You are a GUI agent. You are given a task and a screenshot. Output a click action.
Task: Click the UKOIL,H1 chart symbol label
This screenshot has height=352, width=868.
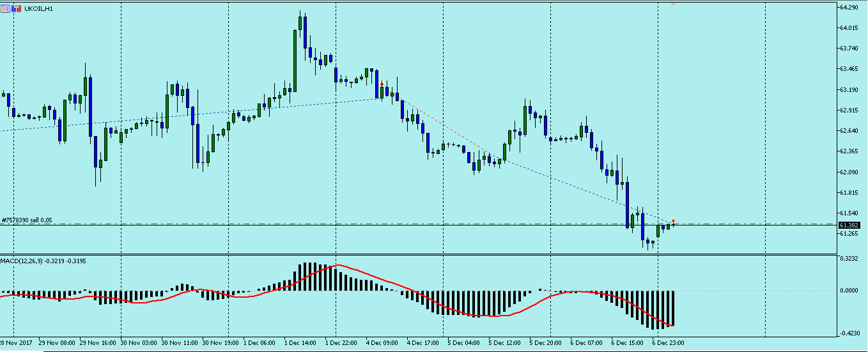click(38, 8)
